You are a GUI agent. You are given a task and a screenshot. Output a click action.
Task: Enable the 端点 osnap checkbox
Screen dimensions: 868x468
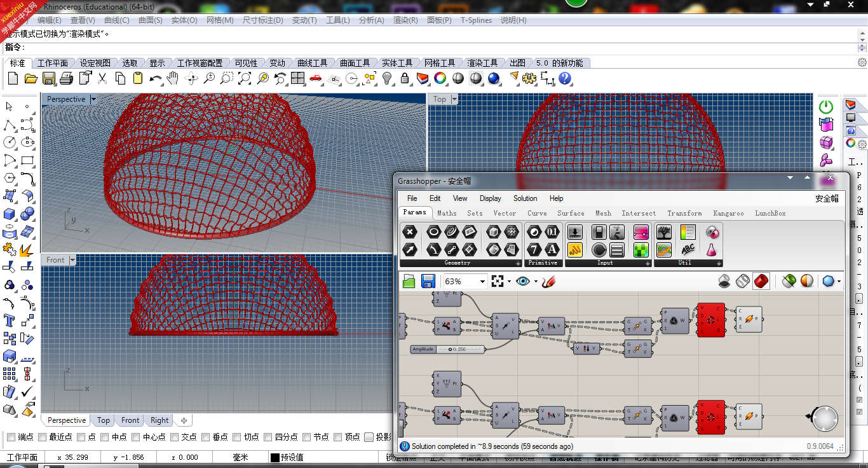tap(11, 437)
